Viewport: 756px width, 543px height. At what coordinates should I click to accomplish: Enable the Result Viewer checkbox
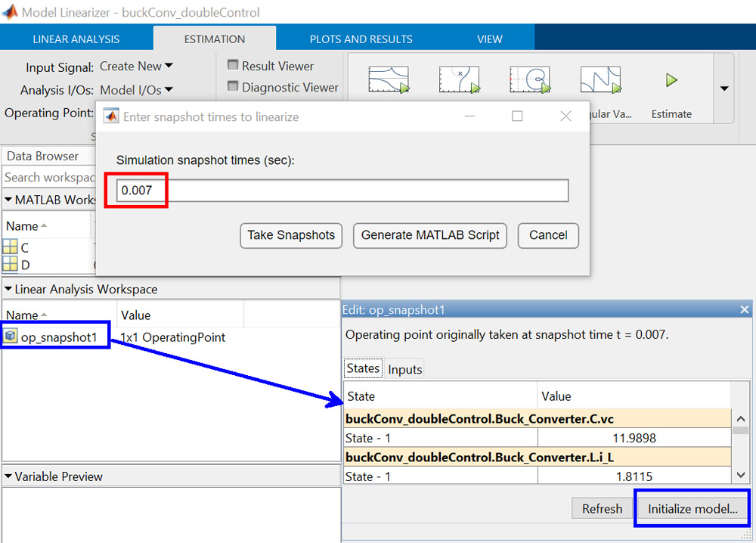(x=232, y=66)
